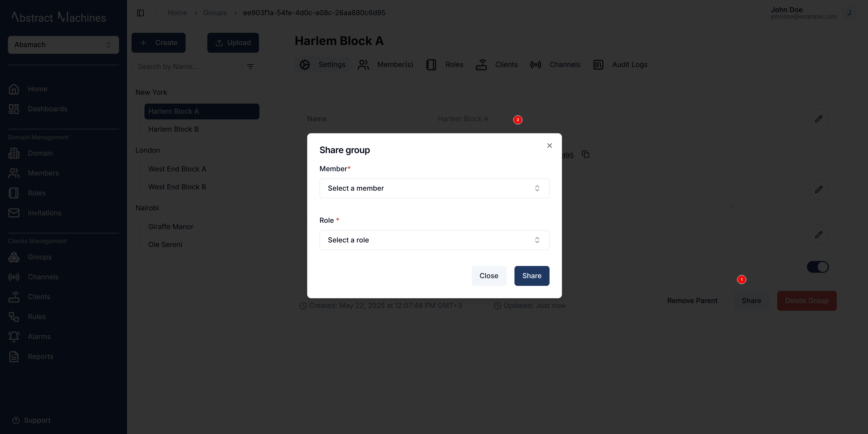Screen dimensions: 868x434
Task: Click the clock icon beside Created
Action: (303, 306)
